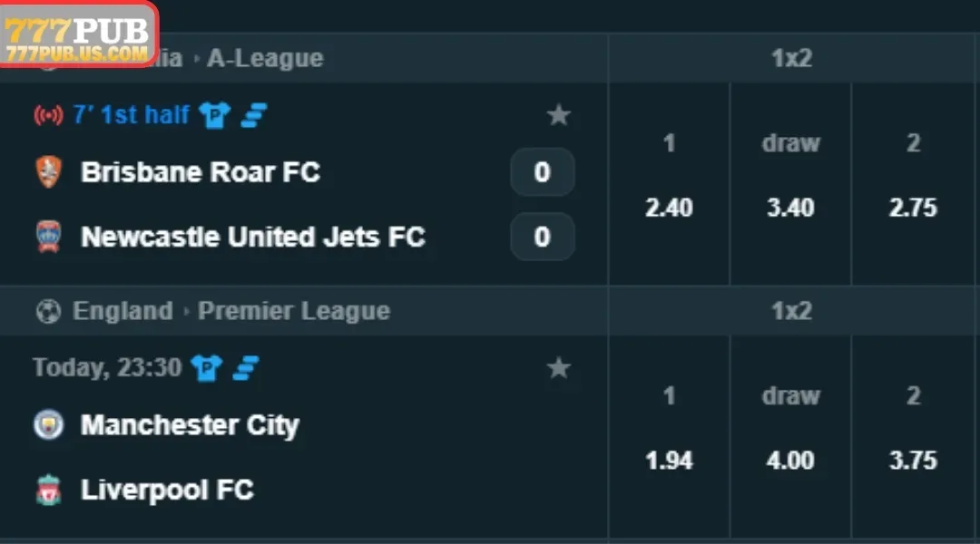
Task: Open statistics icon for the Manchester City match
Action: tap(245, 368)
